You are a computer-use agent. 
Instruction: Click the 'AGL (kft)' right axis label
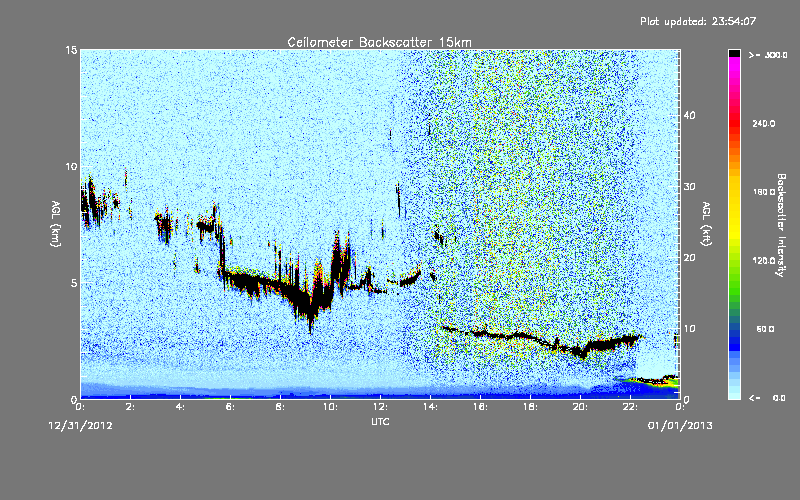707,224
